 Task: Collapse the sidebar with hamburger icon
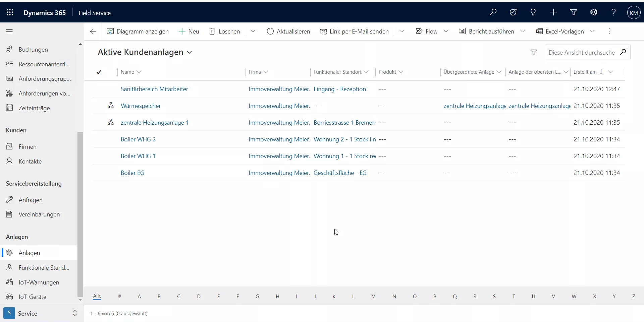point(9,31)
